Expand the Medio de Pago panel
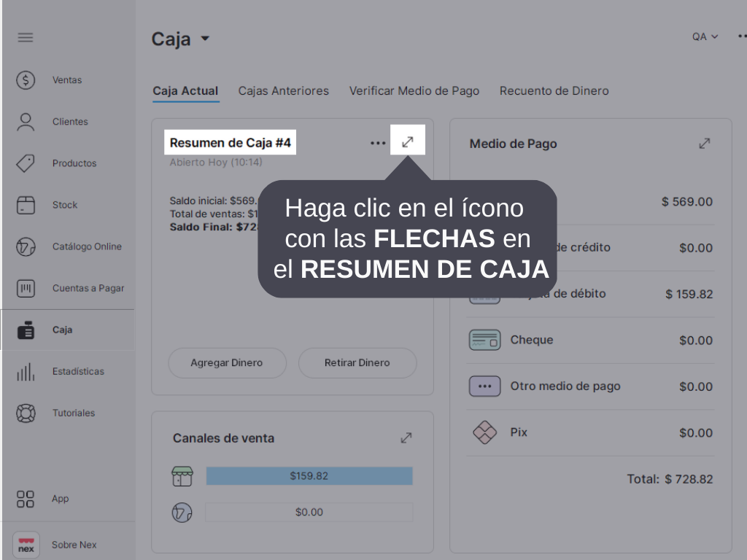This screenshot has width=747, height=560. point(704,144)
